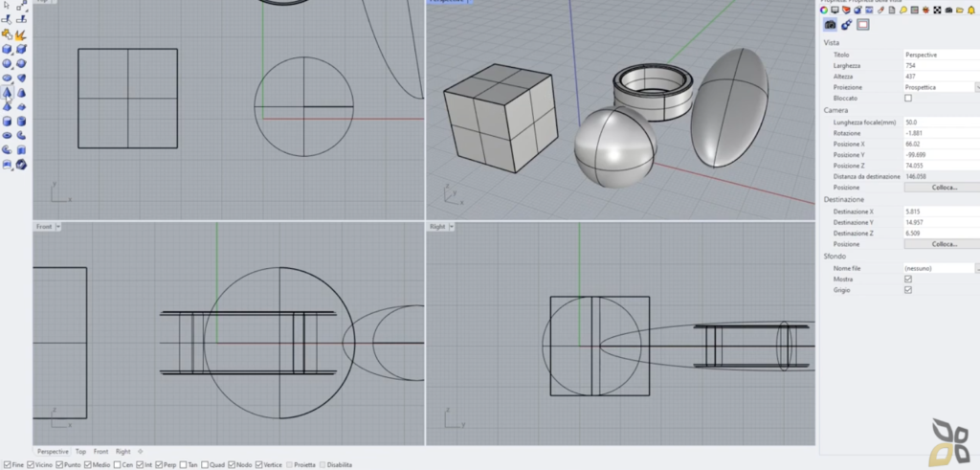
Task: Select the blue spheres properties icon
Action: coord(846,24)
